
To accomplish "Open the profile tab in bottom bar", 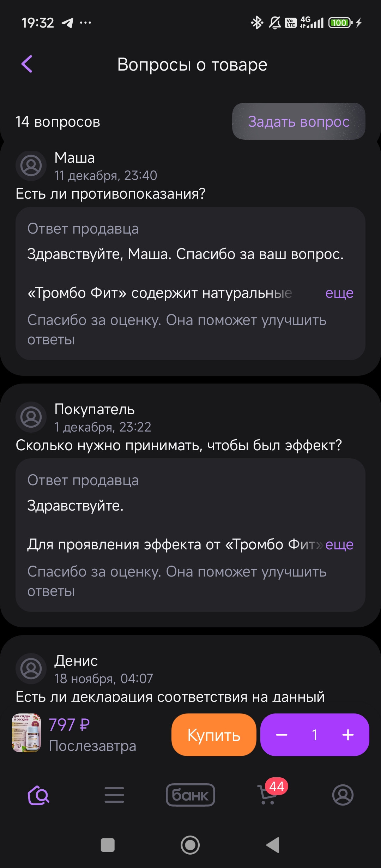I will [343, 795].
